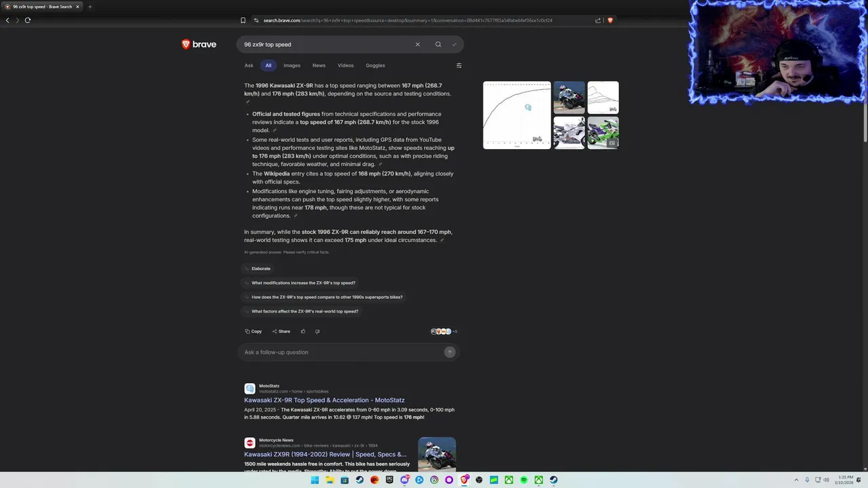Open the speed graph thumbnail
The width and height of the screenshot is (868, 488).
[517, 115]
